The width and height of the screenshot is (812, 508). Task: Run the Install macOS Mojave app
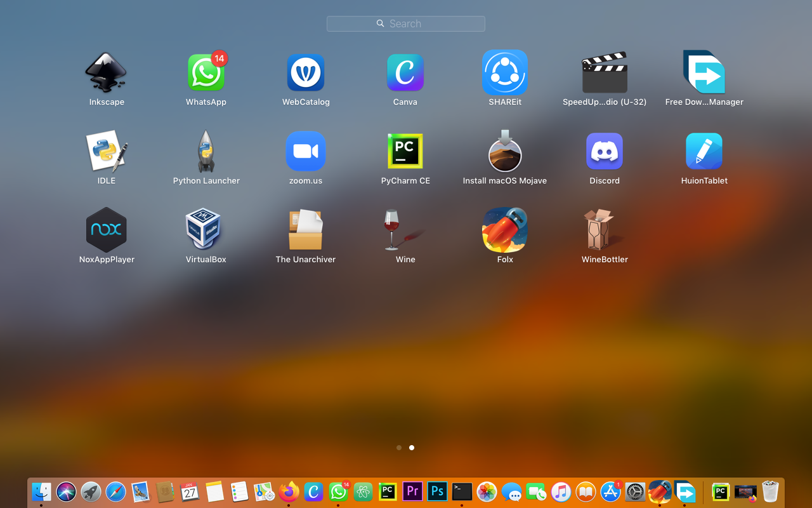[x=505, y=150]
